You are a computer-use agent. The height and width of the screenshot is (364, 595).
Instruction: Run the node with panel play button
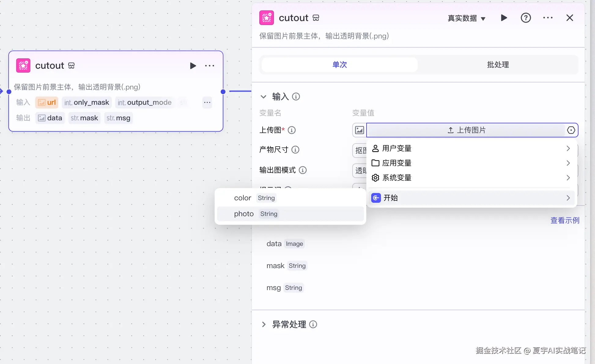(504, 18)
